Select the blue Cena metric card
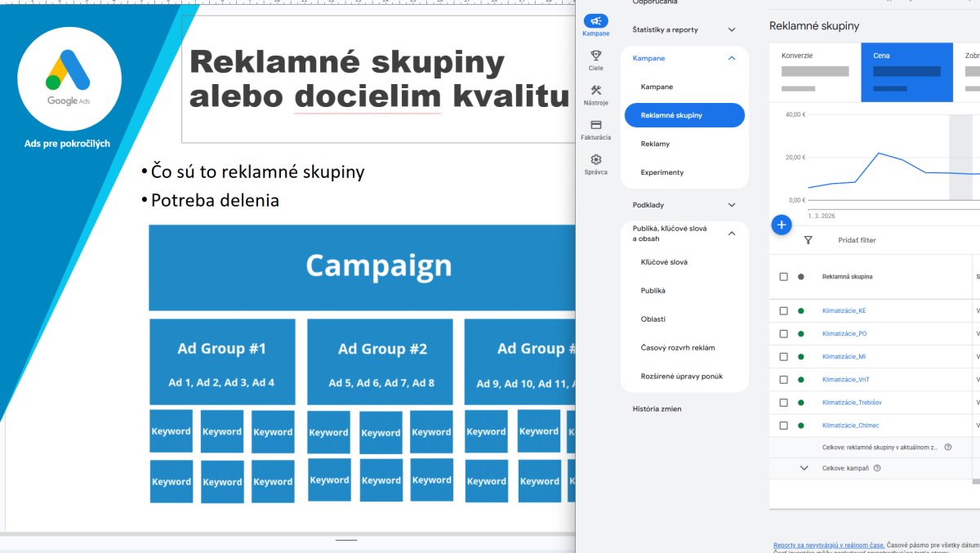Viewport: 980px width, 553px height. pyautogui.click(x=906, y=73)
